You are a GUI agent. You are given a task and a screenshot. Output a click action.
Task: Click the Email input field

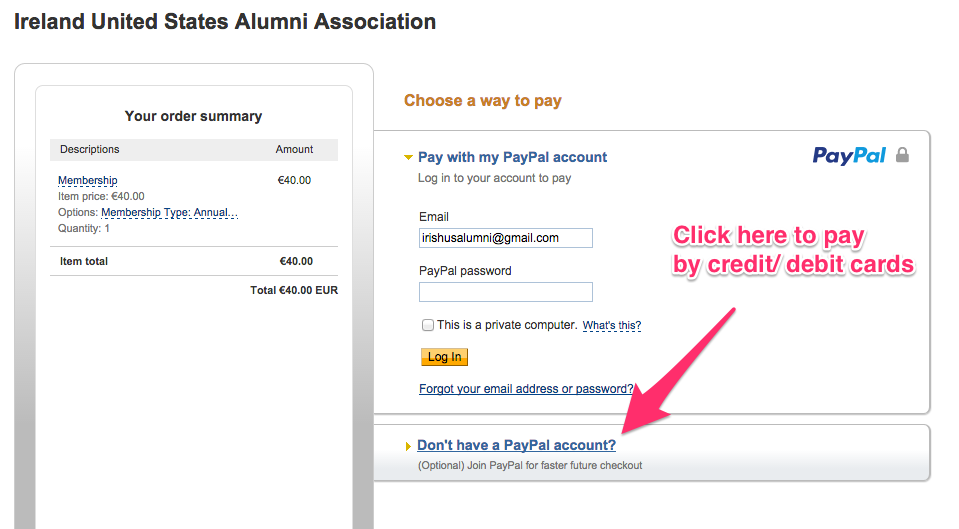[x=505, y=238]
